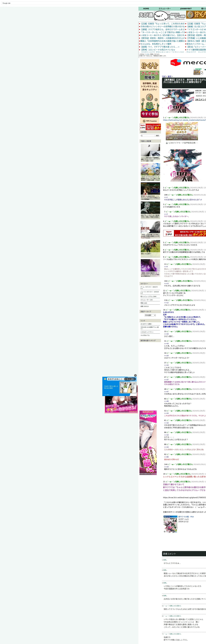Click the 業界 breadcrumb link
Screen dimensions: 206x644
(169, 77)
